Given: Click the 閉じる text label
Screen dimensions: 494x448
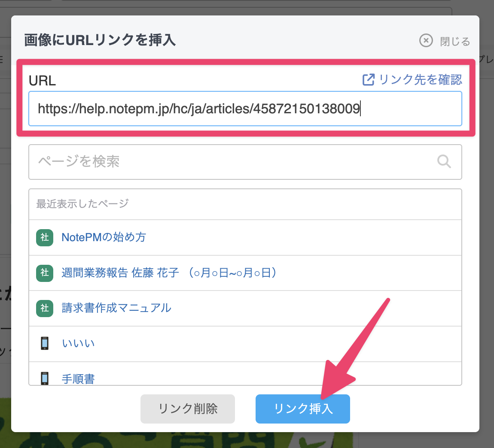Looking at the screenshot, I should click(x=455, y=41).
